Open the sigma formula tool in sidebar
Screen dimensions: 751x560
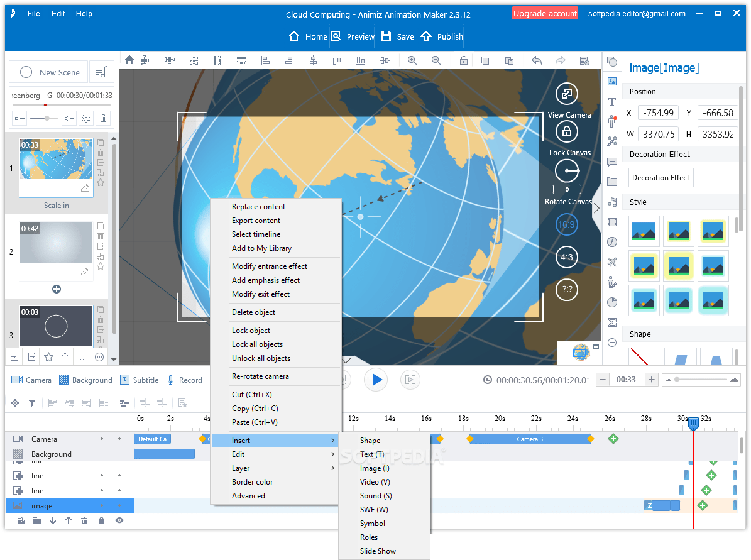(612, 322)
